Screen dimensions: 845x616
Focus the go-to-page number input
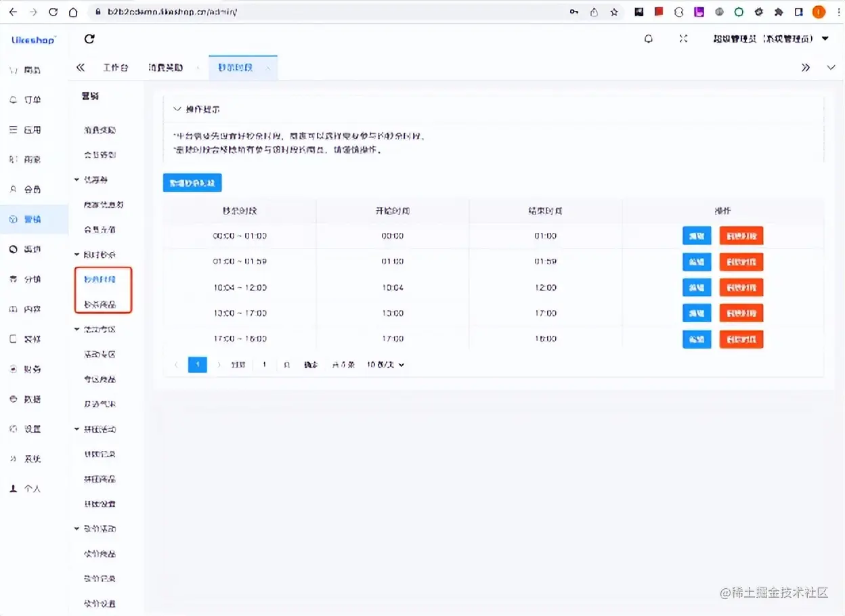(264, 365)
